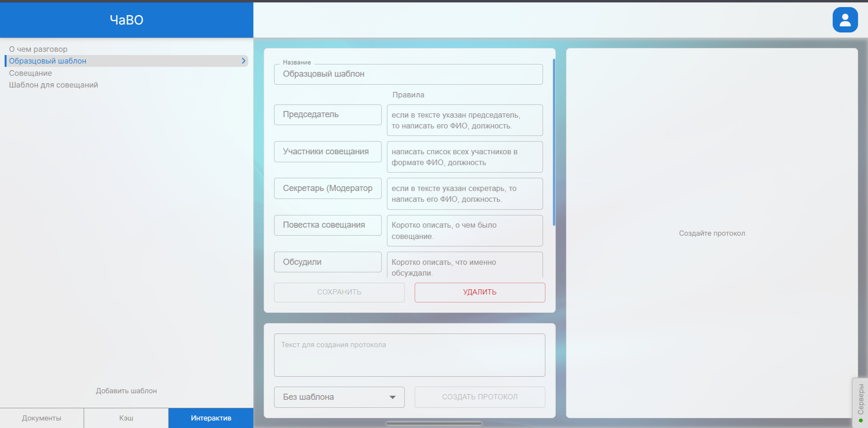Select the Интерактив tab
Viewport: 868px width, 428px height.
click(x=211, y=418)
